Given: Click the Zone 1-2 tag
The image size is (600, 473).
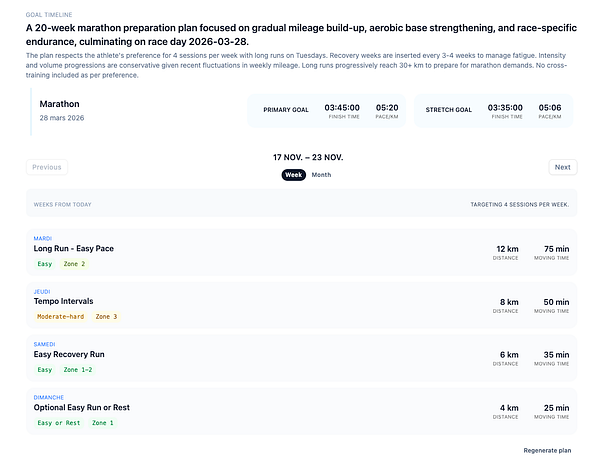Looking at the screenshot, I should click(x=78, y=370).
